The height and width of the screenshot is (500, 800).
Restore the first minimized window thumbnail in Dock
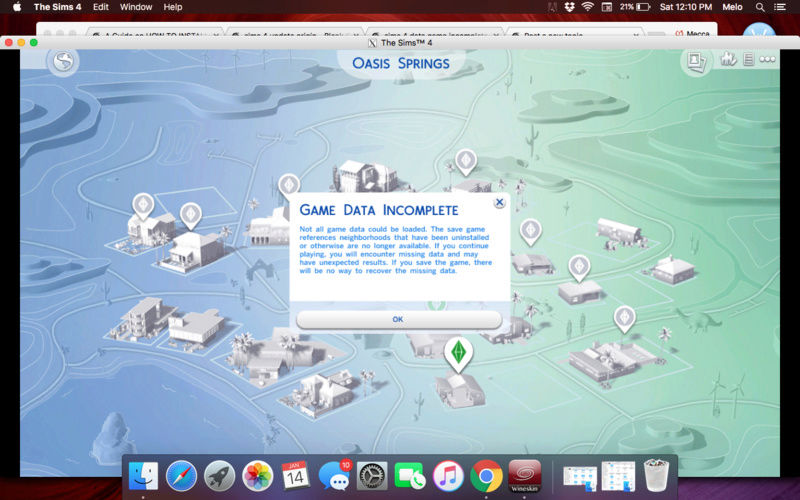click(580, 478)
